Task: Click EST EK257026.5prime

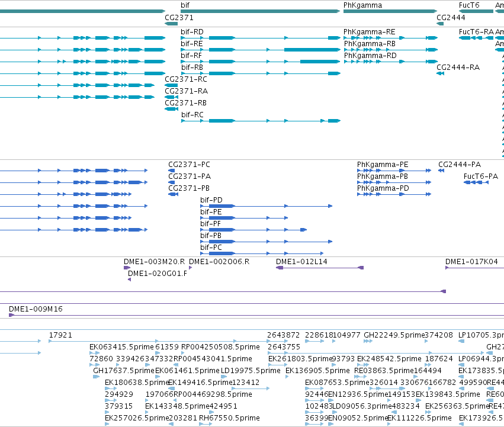Action: point(137,418)
